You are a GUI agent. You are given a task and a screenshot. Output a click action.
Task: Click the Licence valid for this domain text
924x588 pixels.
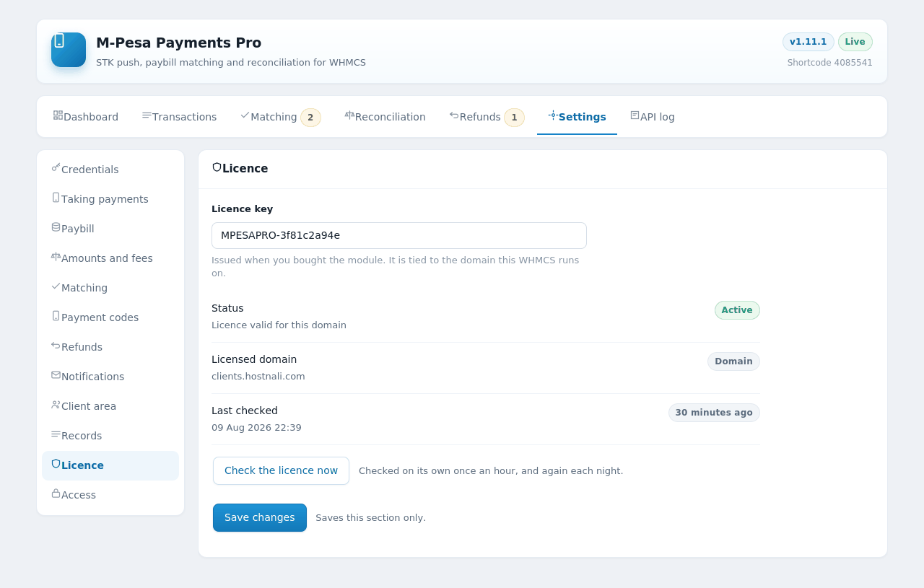pos(279,325)
